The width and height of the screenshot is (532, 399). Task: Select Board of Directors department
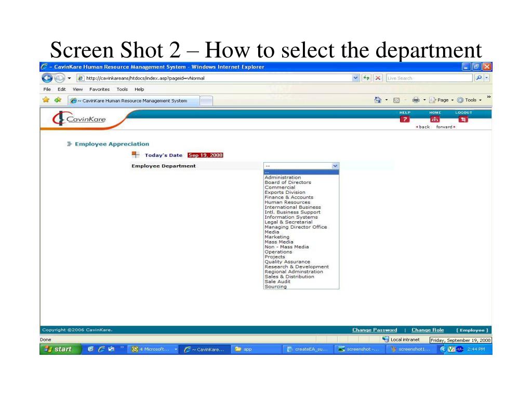tap(301, 182)
